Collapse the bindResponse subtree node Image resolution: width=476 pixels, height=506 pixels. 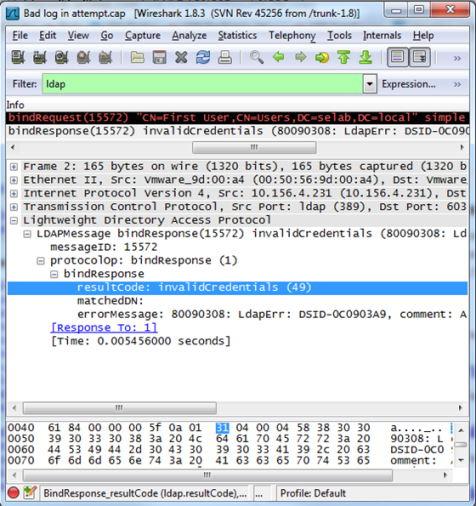[54, 274]
